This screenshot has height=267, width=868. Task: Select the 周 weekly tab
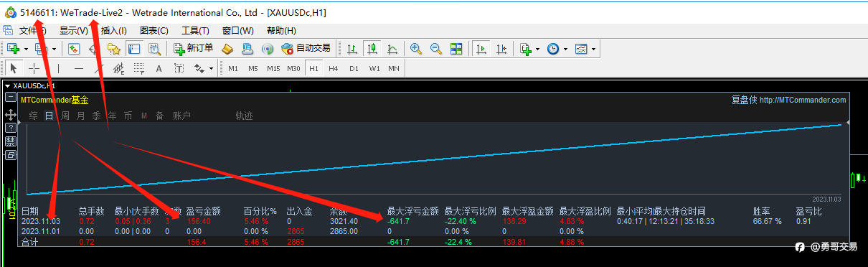coord(65,116)
